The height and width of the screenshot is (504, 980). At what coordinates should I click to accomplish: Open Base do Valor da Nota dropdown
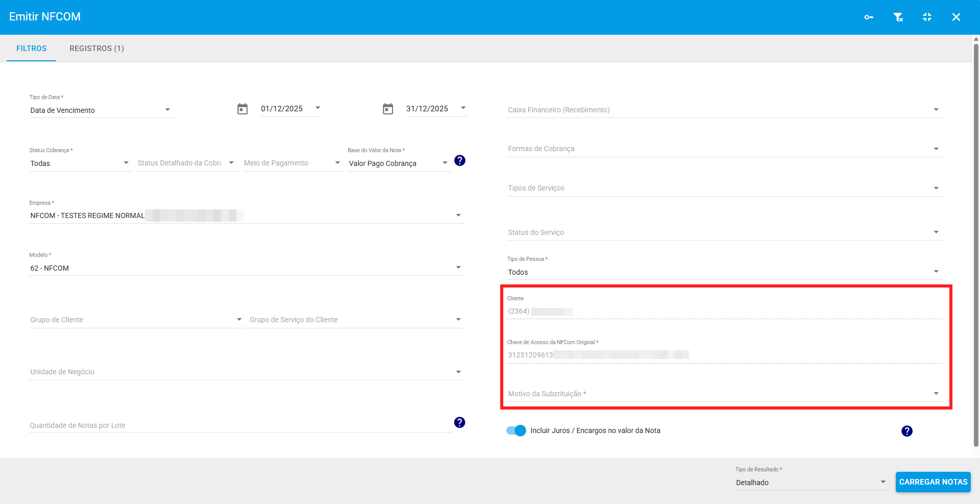399,163
